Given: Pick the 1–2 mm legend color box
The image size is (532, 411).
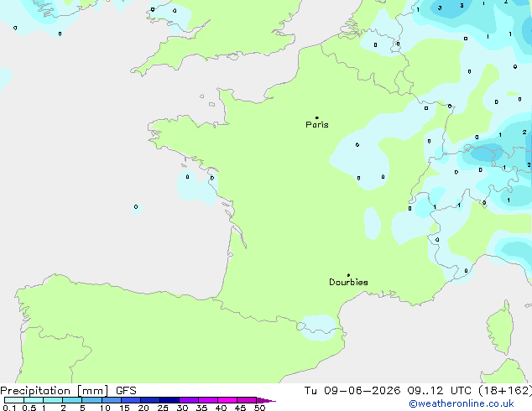Looking at the screenshot, I should [53, 400].
